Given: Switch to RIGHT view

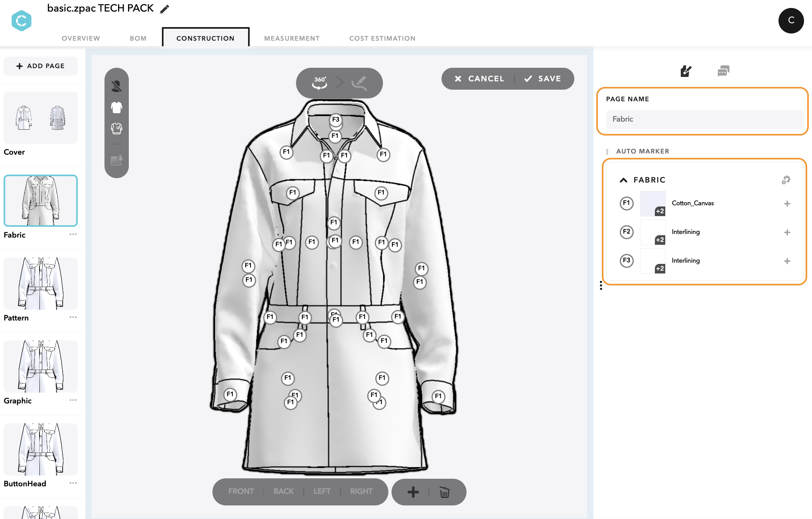Looking at the screenshot, I should [361, 491].
